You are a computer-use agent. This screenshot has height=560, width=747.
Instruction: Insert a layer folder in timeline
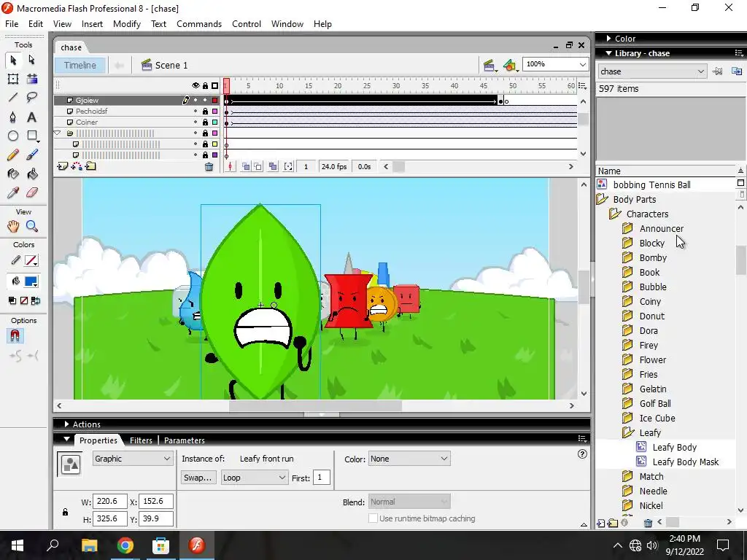point(90,167)
